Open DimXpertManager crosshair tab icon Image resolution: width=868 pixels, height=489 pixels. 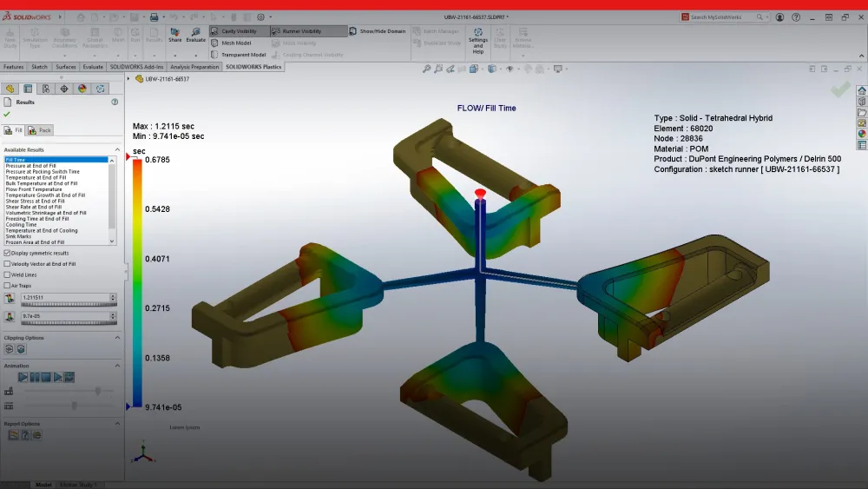64,89
